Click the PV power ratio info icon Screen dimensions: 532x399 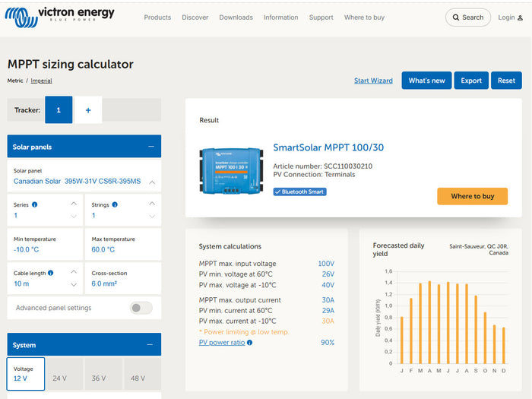[249, 343]
